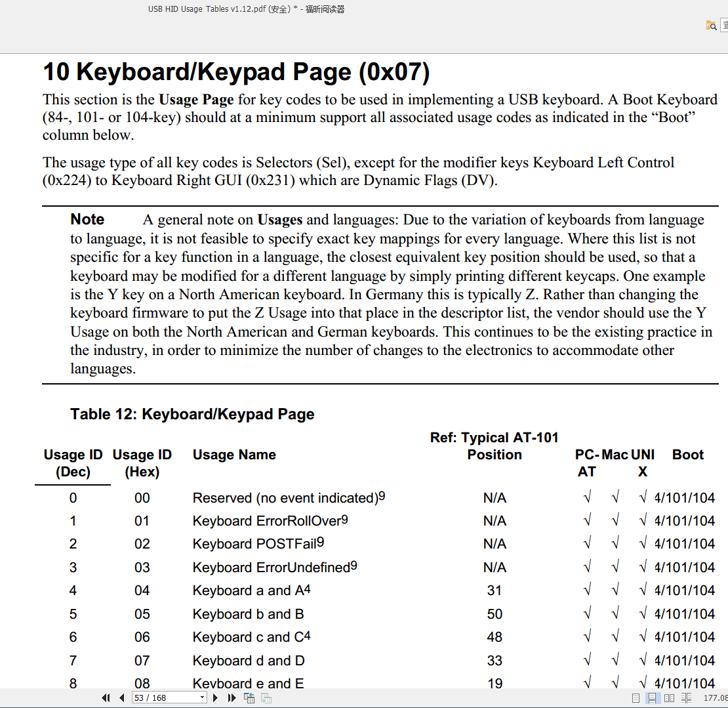Click the Keyboard/Keypad Page section heading

tap(235, 72)
